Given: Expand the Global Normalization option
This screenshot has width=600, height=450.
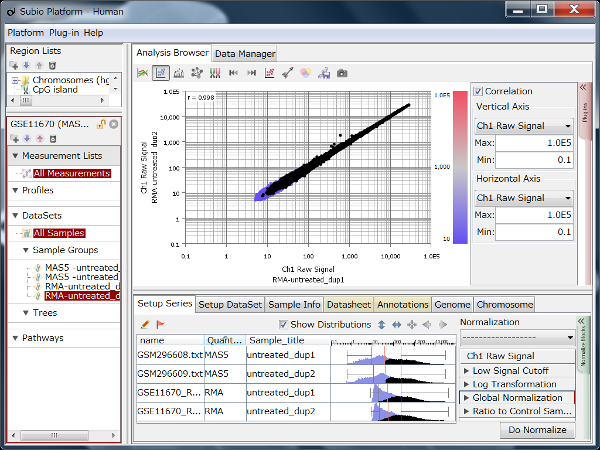Looking at the screenshot, I should tap(464, 397).
